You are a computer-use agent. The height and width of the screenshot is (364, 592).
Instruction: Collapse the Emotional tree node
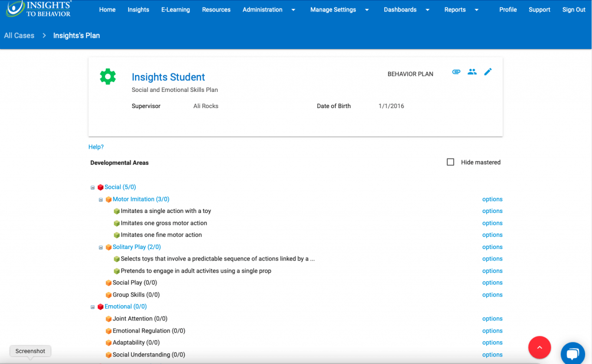coord(92,307)
